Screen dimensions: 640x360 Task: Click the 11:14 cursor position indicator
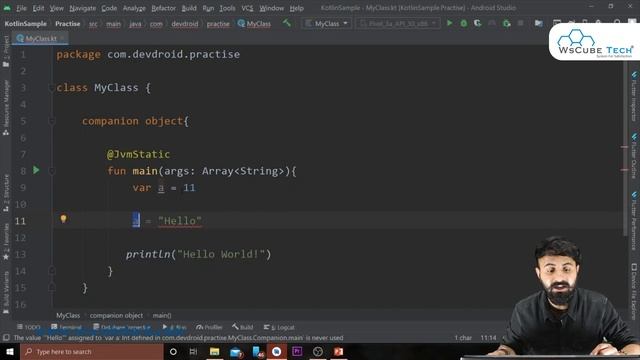[488, 338]
